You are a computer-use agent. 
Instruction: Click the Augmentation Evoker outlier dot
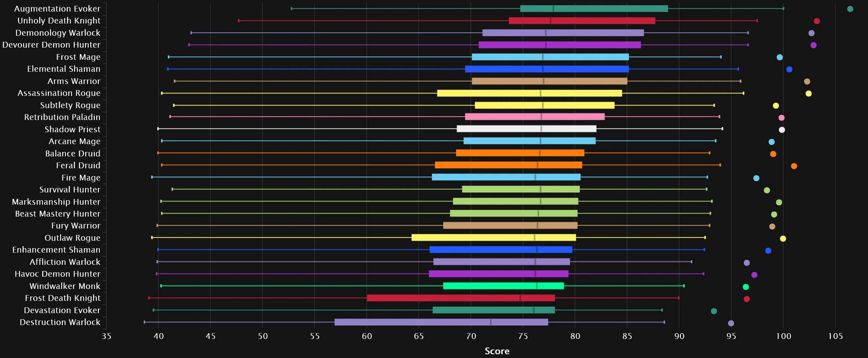(x=850, y=9)
